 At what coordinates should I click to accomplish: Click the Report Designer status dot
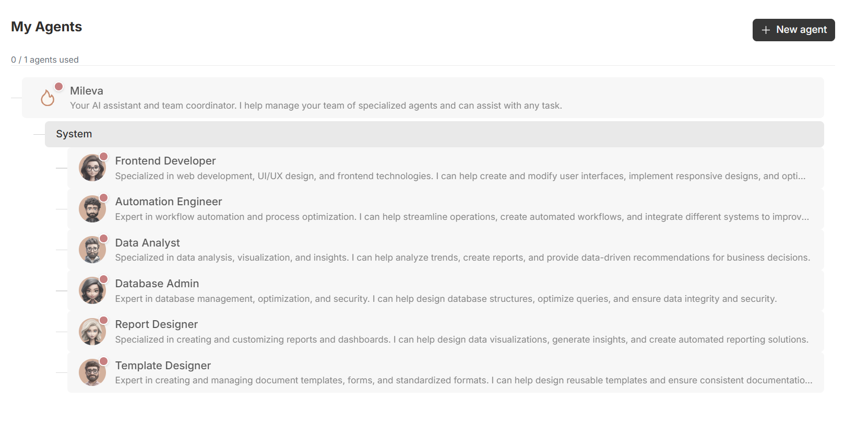[x=104, y=320]
